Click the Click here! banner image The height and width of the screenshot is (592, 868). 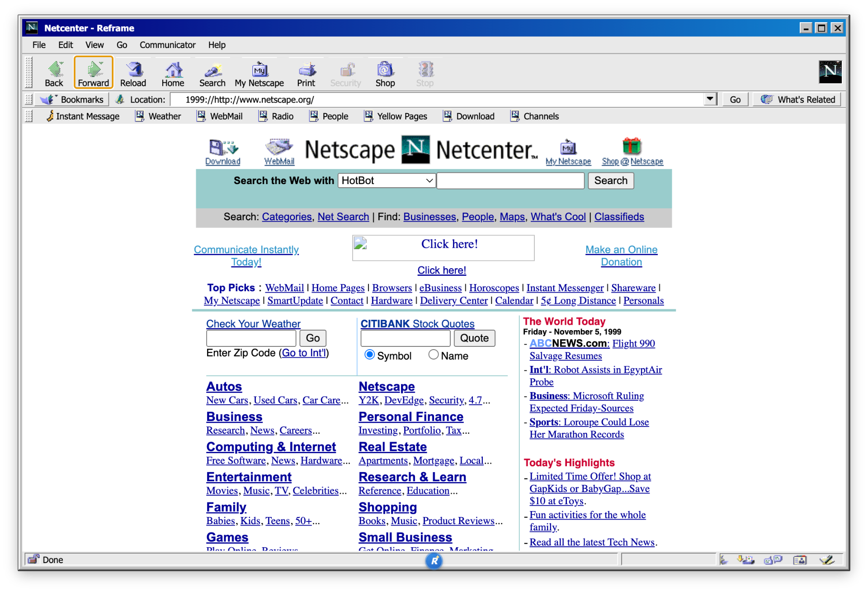[x=443, y=247]
